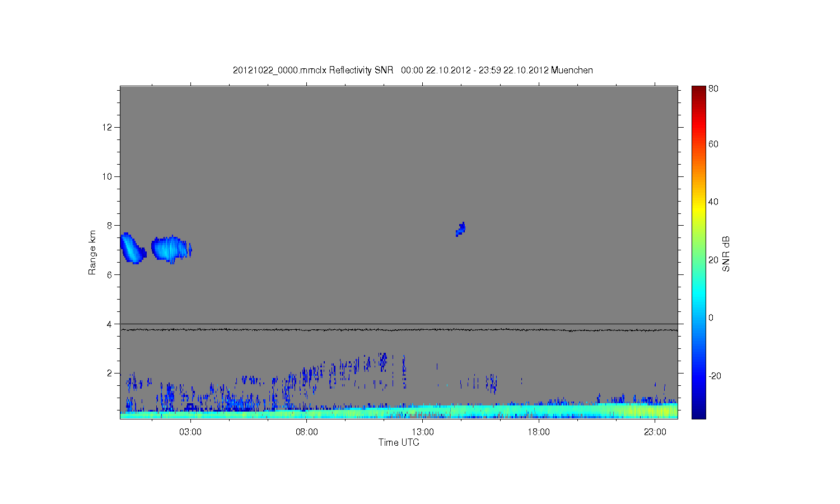Click the 0 colorbar tick value
This screenshot has width=840, height=504.
(x=711, y=318)
